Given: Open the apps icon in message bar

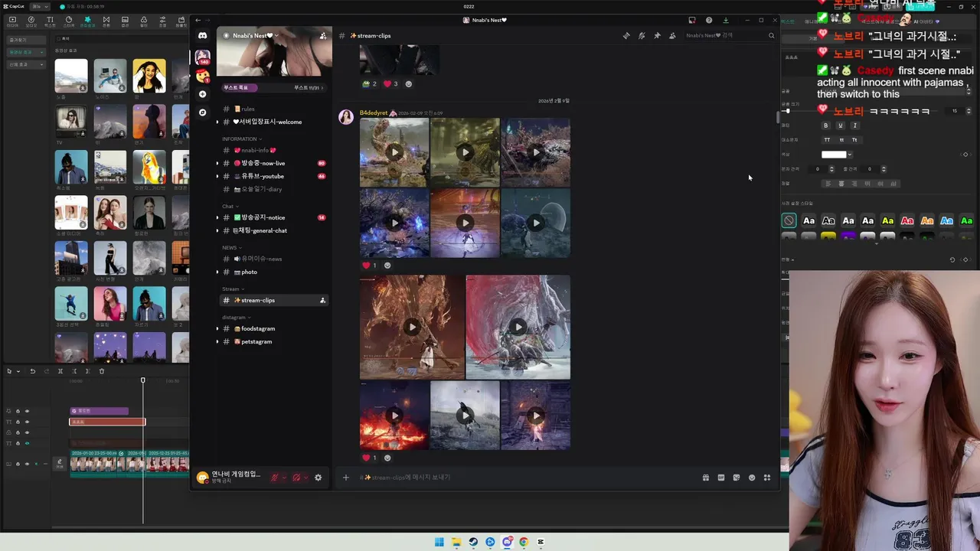Looking at the screenshot, I should [767, 478].
